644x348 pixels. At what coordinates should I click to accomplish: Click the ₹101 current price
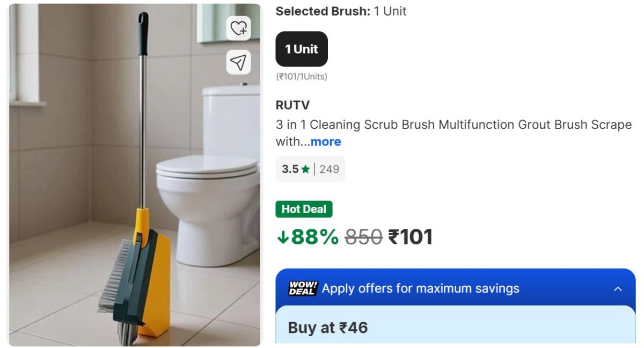[410, 237]
